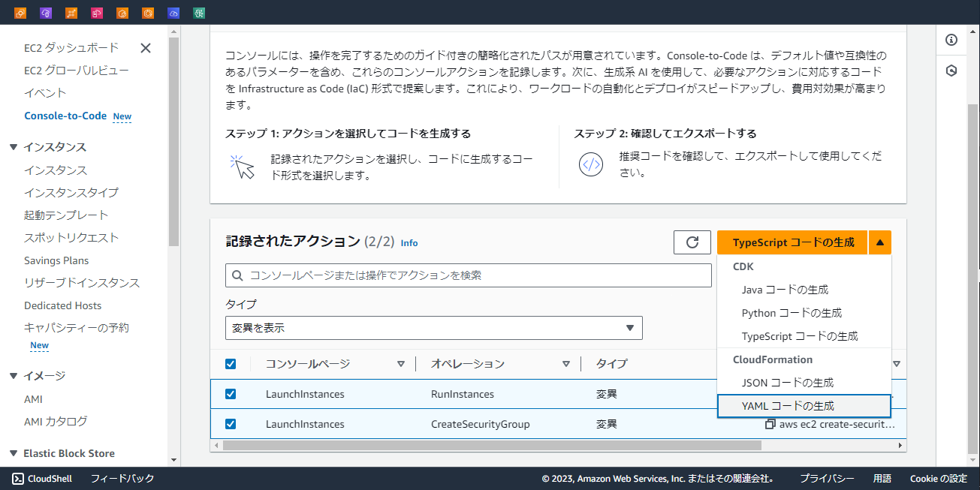Choose Java コードの生成 option

tap(804, 290)
